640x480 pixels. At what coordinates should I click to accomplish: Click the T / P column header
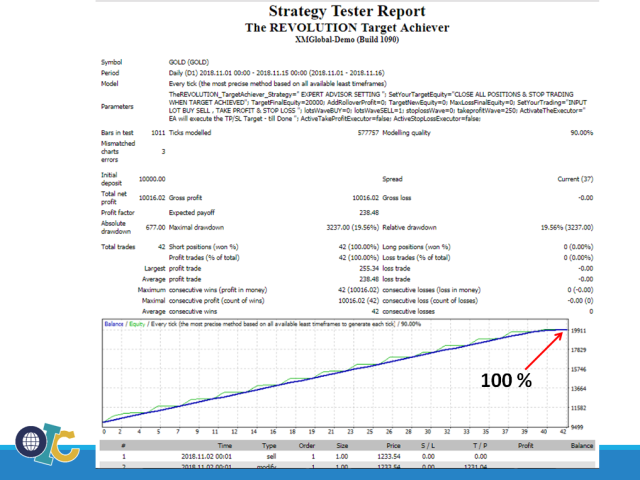point(480,445)
